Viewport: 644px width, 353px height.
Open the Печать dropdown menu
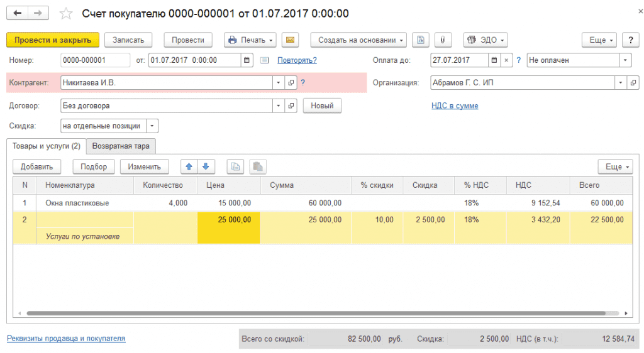250,40
